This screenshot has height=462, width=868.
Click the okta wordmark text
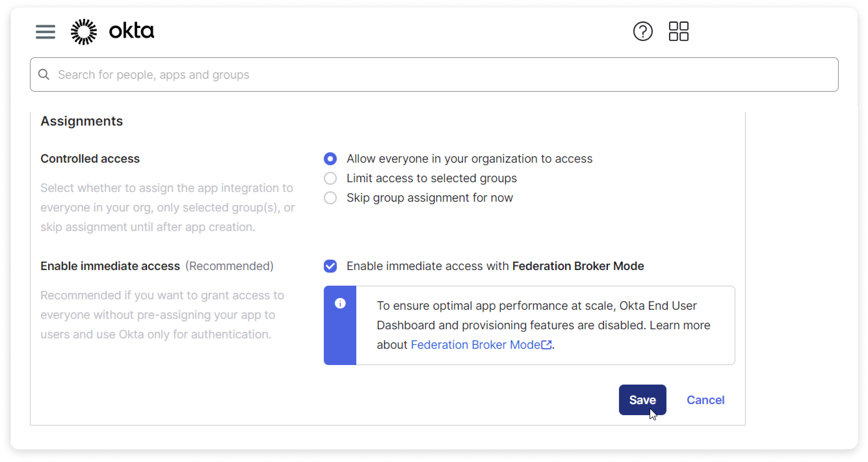pos(131,31)
